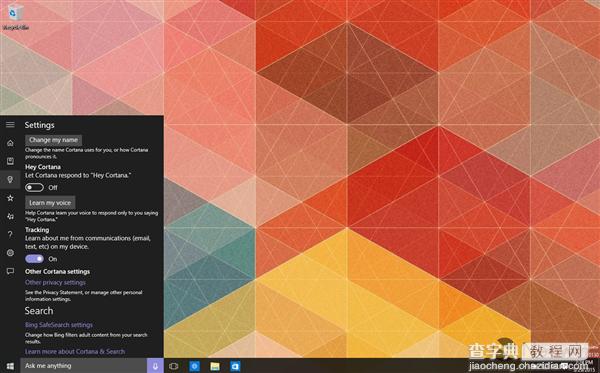This screenshot has width=600, height=373.
Task: Open the Cortana Notebook icon
Action: [10, 161]
